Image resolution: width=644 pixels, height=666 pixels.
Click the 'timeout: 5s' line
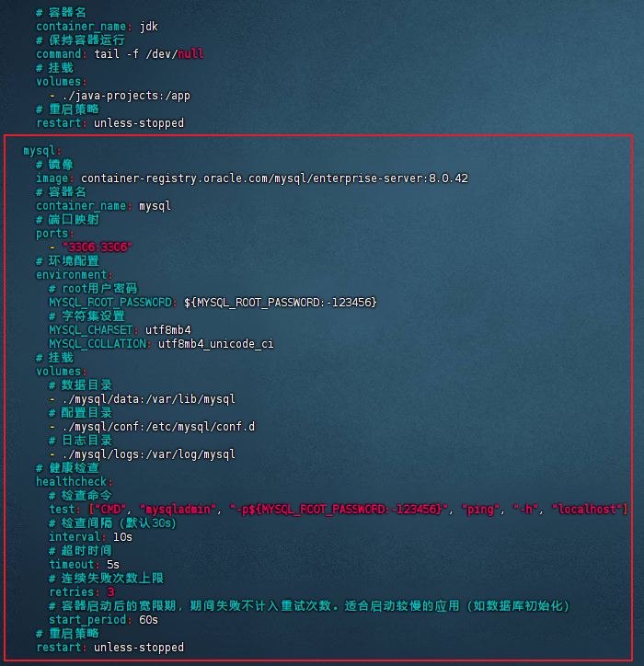pos(84,565)
